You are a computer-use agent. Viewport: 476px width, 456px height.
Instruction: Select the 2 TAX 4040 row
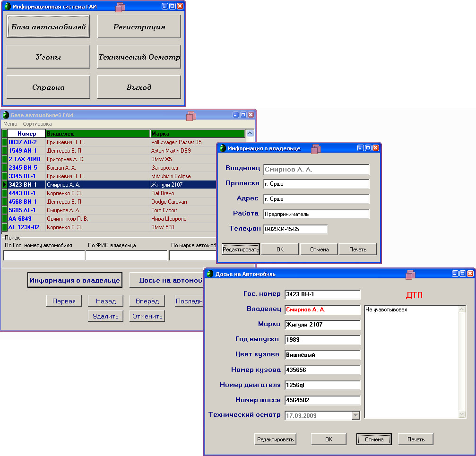(109, 159)
